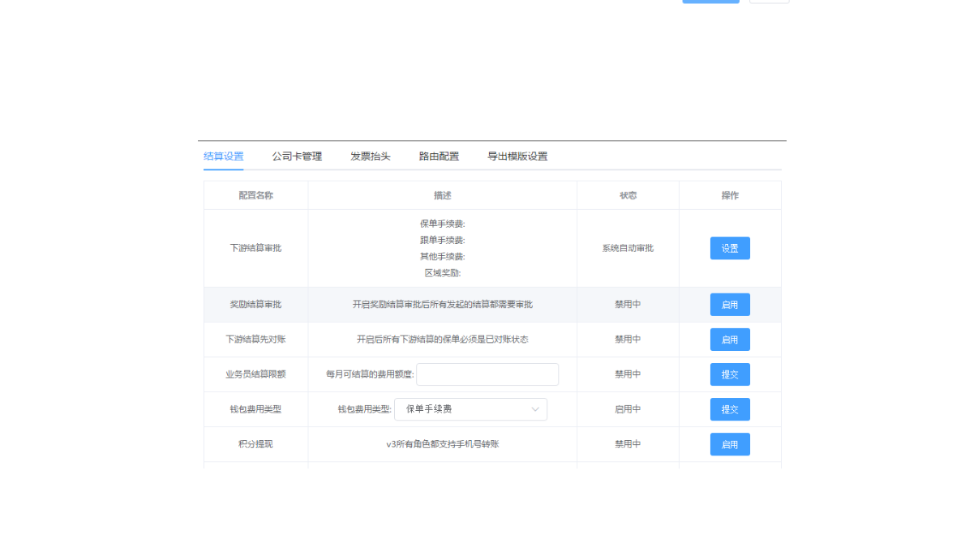Click 禁用中 status of 业务员结算限额
Screen dimensions: 965x560
pos(628,374)
